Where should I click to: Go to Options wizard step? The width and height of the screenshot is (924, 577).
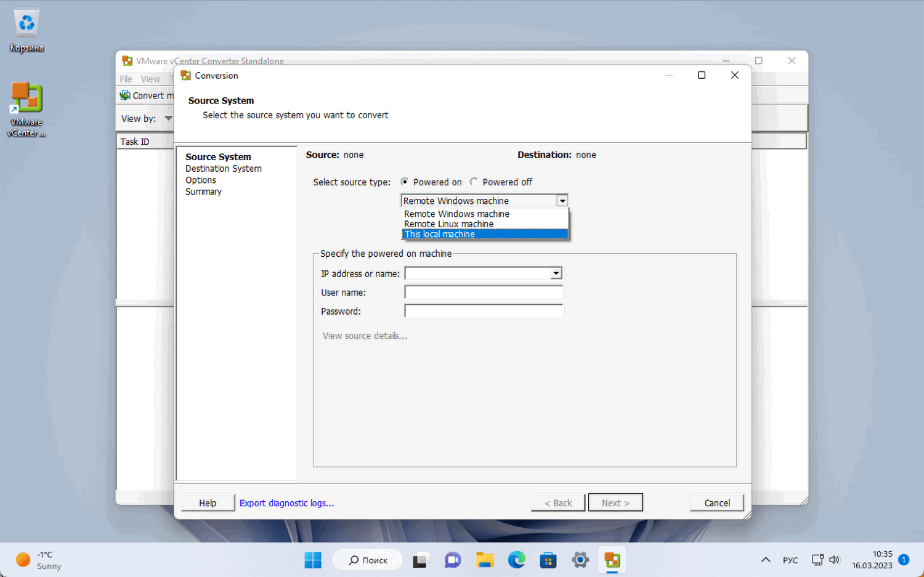coord(201,180)
